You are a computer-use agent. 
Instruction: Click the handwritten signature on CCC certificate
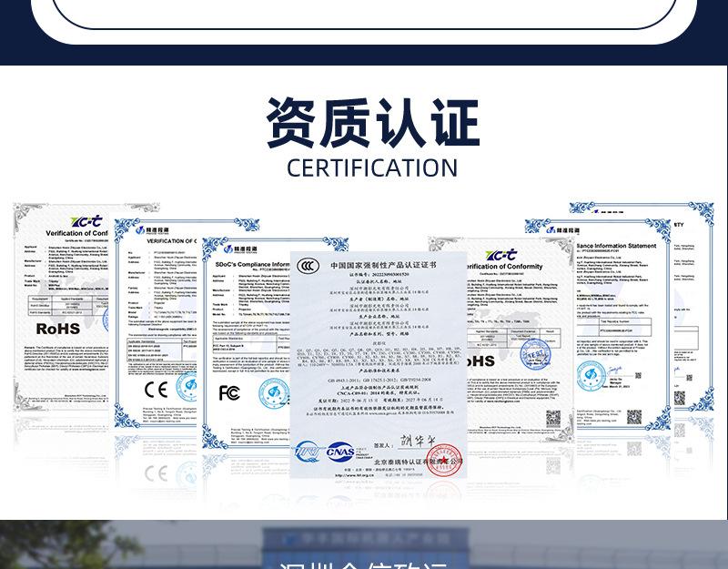418,442
